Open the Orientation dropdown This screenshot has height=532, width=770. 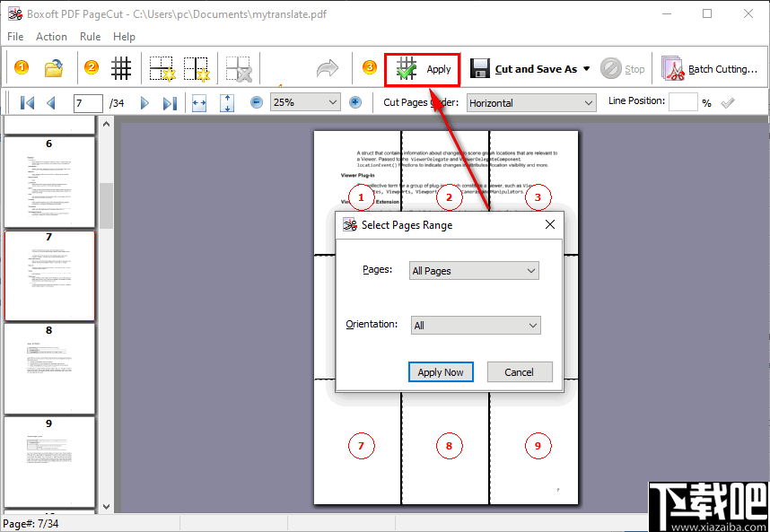476,325
